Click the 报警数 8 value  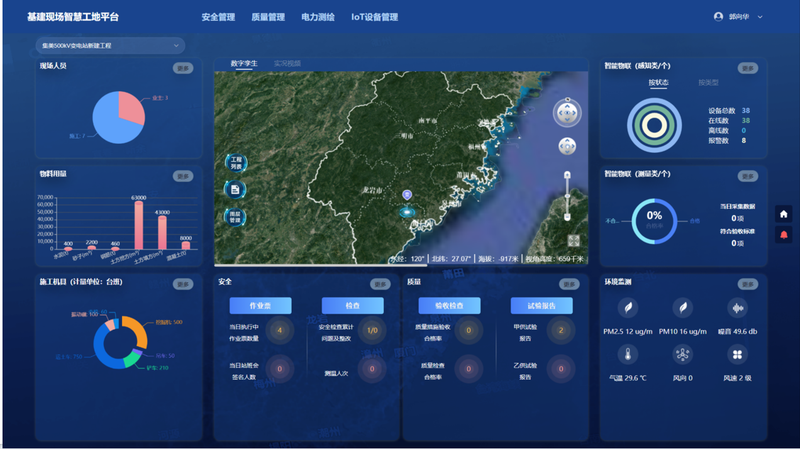[743, 140]
